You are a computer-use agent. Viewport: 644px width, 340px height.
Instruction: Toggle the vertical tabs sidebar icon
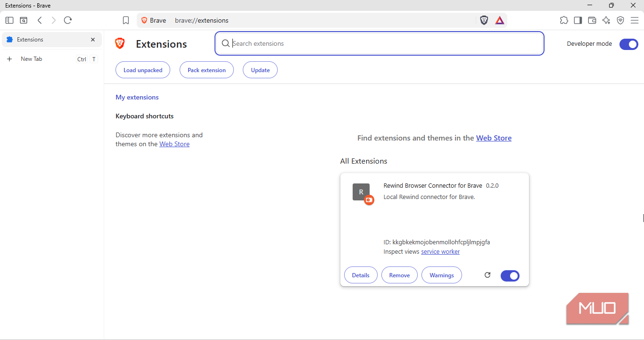click(9, 20)
